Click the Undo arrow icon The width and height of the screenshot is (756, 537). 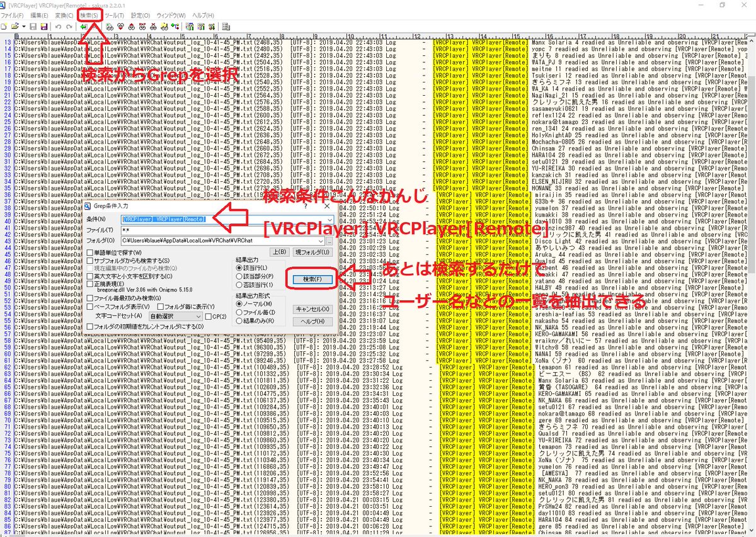click(58, 26)
